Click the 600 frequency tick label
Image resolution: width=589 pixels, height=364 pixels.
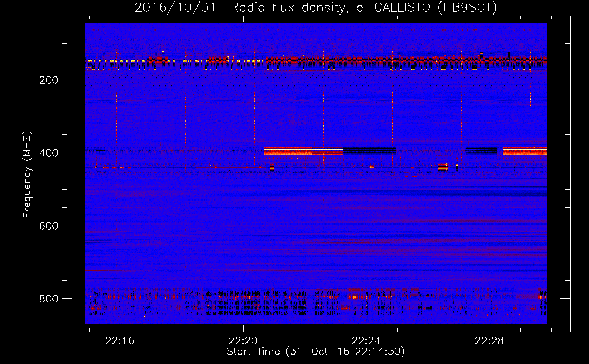49,226
